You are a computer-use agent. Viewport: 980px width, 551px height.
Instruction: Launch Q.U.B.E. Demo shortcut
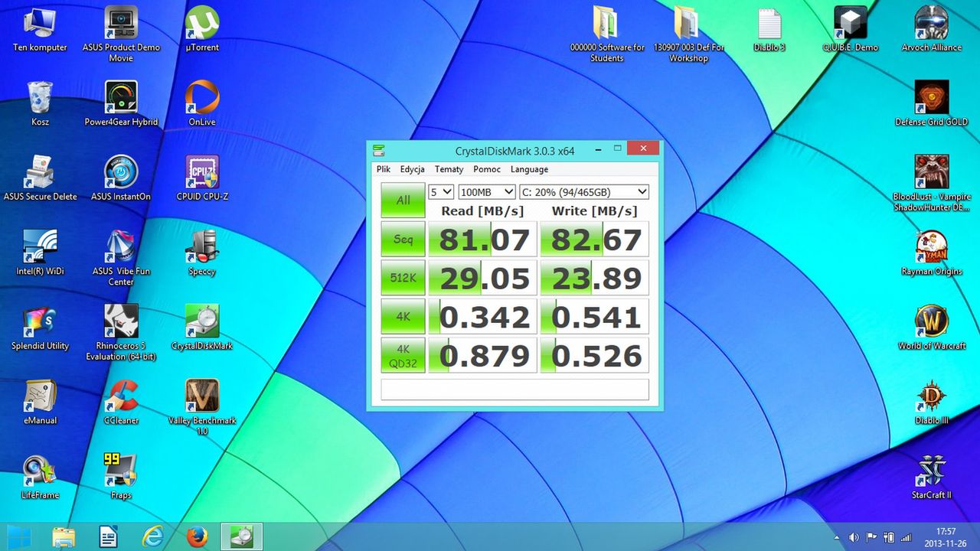(x=851, y=31)
